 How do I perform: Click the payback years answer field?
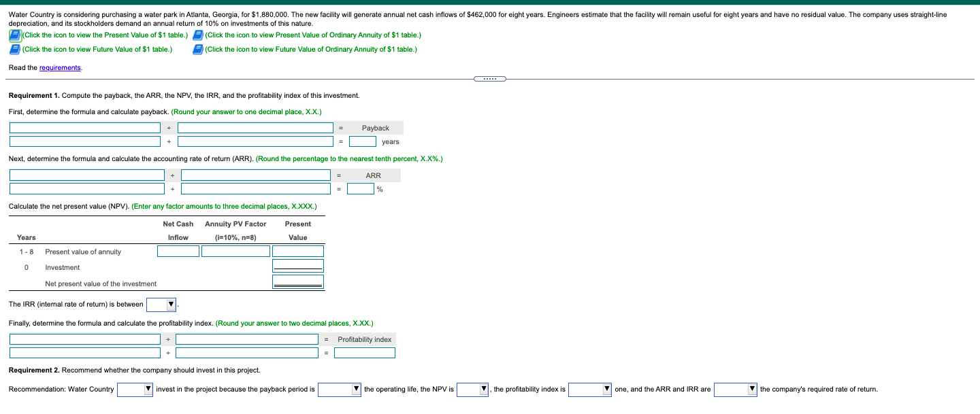[x=363, y=141]
